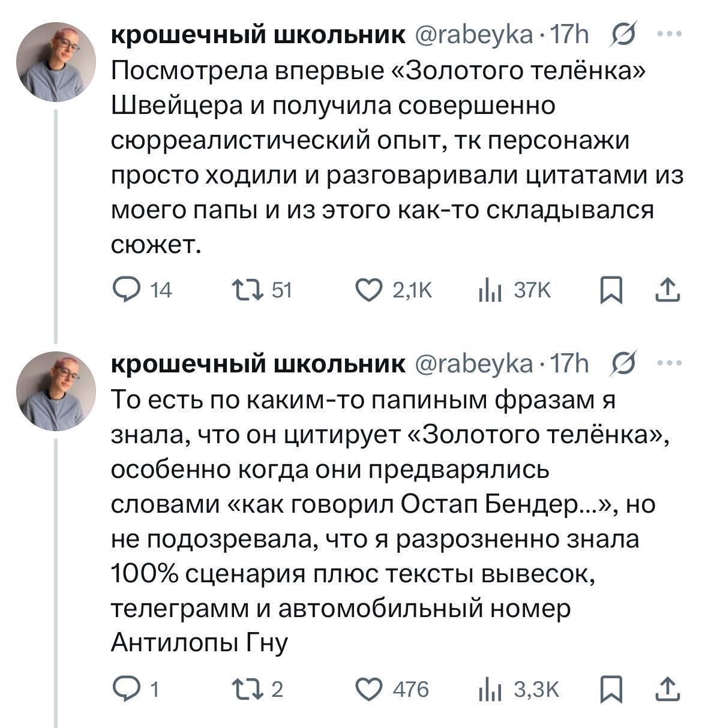Click the Grok icon on the second tweet

pos(622,363)
